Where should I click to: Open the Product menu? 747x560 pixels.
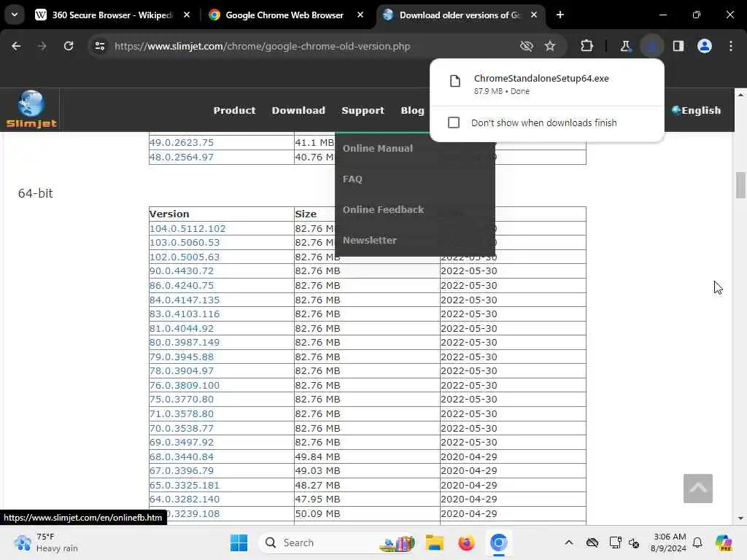click(x=234, y=110)
